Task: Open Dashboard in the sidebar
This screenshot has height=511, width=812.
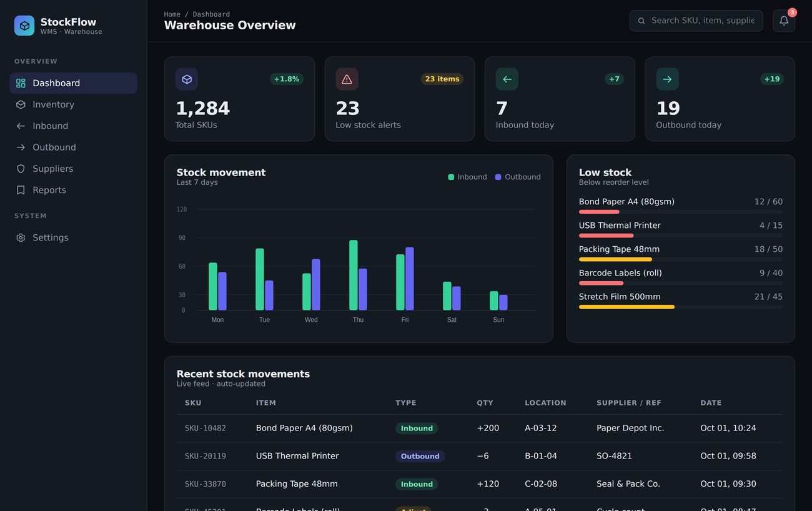Action: 74,83
